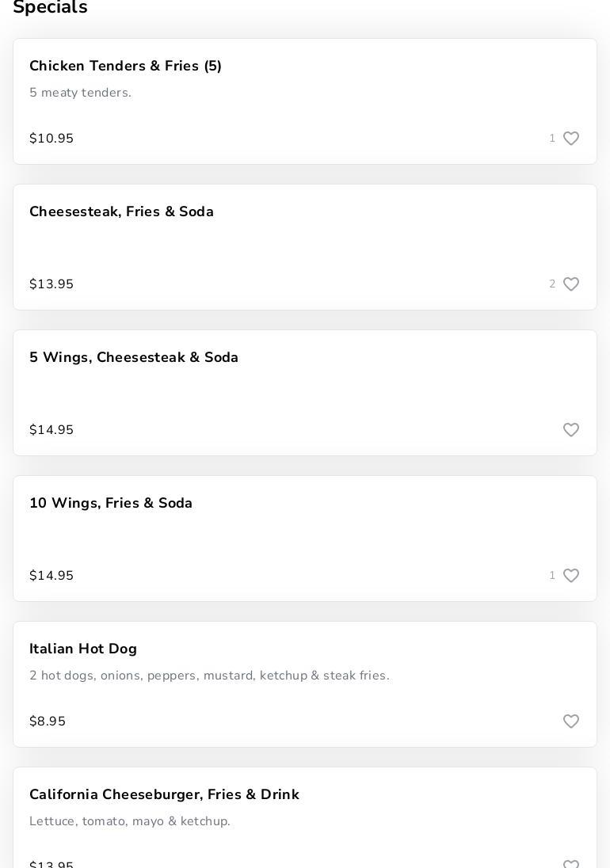Click the like count on Cheesesteak combo

pyautogui.click(x=552, y=284)
